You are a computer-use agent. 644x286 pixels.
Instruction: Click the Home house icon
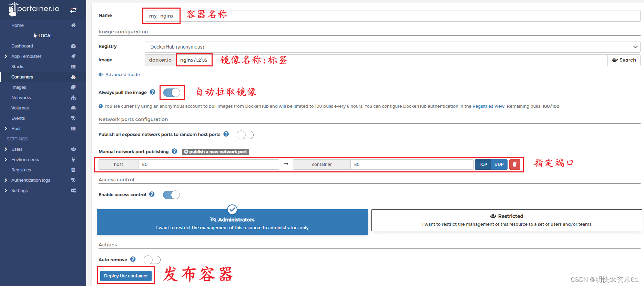click(73, 25)
